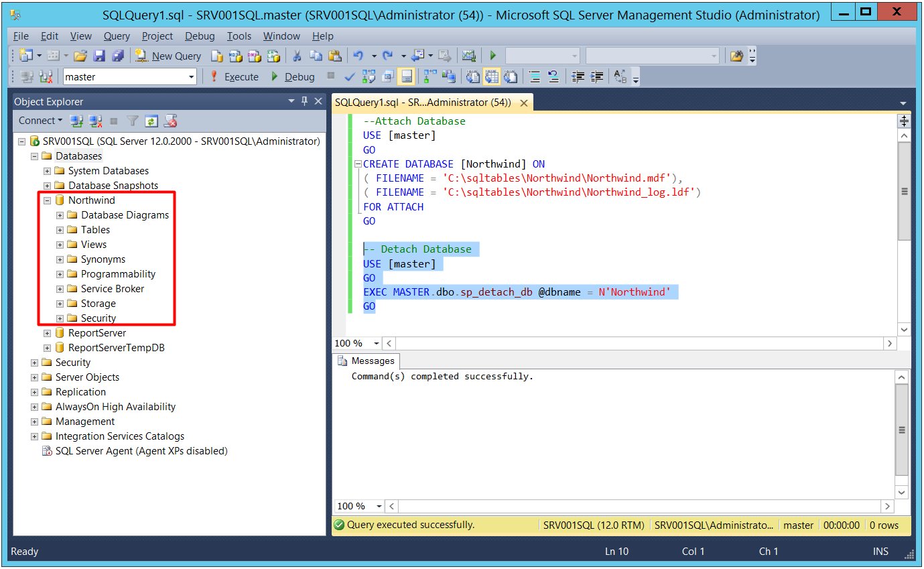This screenshot has height=569, width=924.
Task: Click Display Estimated Execution Plan icon
Action: tap(369, 76)
